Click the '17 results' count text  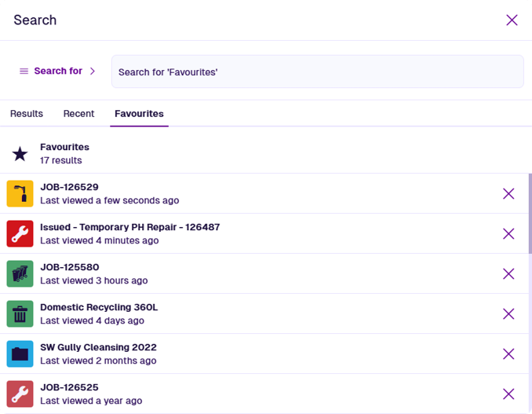click(x=61, y=160)
